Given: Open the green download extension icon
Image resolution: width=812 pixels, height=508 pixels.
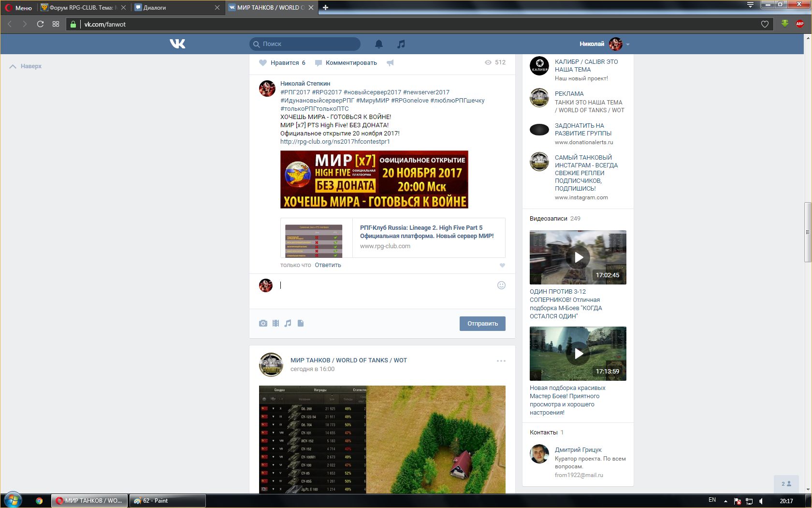Looking at the screenshot, I should pyautogui.click(x=785, y=24).
